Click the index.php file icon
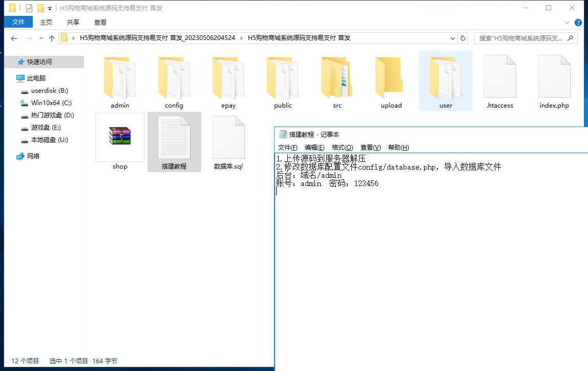Image resolution: width=588 pixels, height=371 pixels. (x=554, y=78)
